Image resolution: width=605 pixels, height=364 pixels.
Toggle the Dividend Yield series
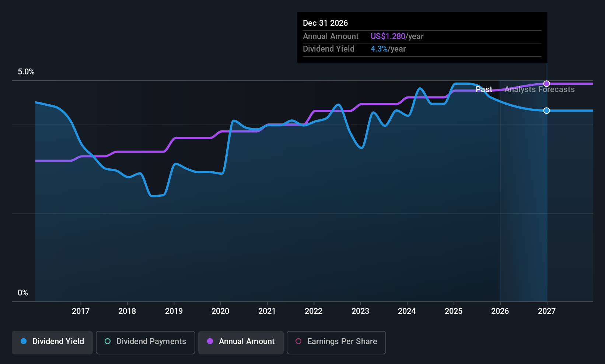click(52, 343)
